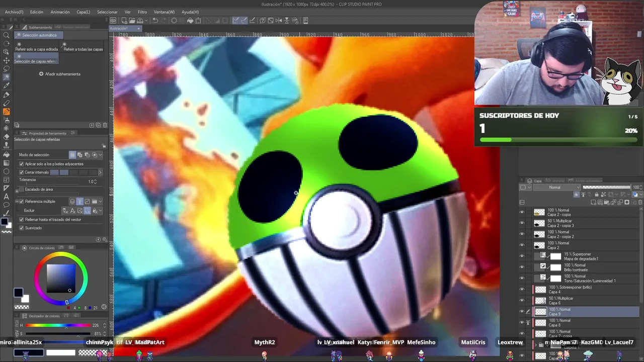Open the Archivo menu
This screenshot has height=362, width=644.
14,12
